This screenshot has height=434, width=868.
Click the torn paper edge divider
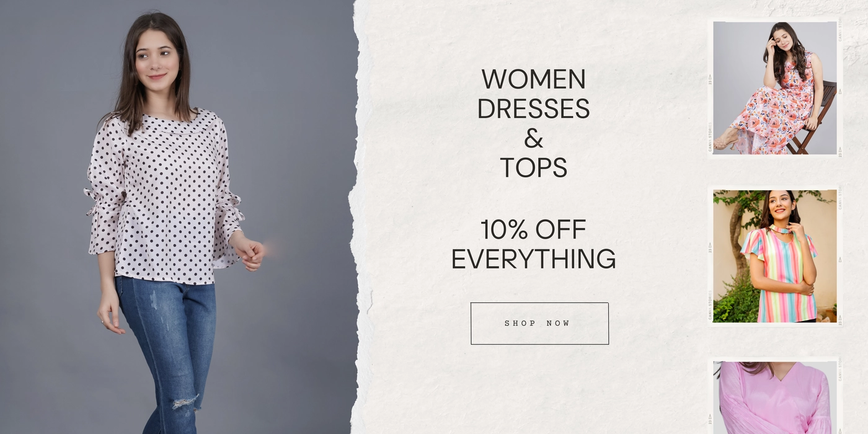pos(358,217)
